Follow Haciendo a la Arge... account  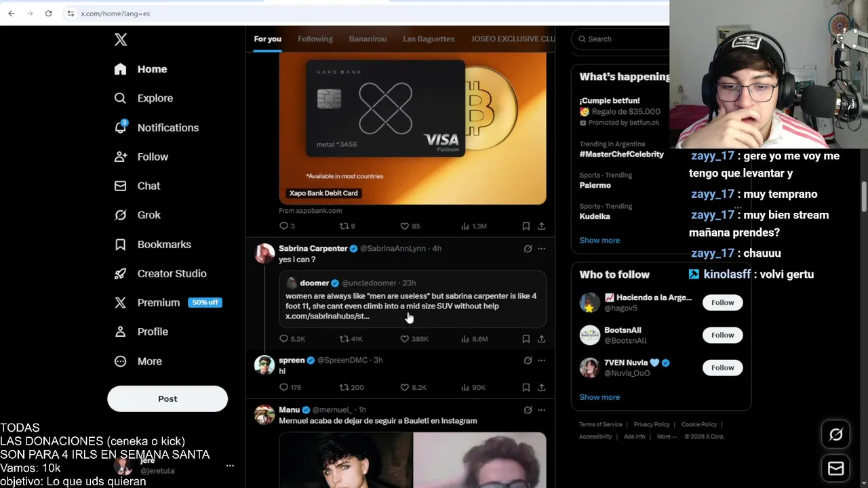pyautogui.click(x=722, y=302)
